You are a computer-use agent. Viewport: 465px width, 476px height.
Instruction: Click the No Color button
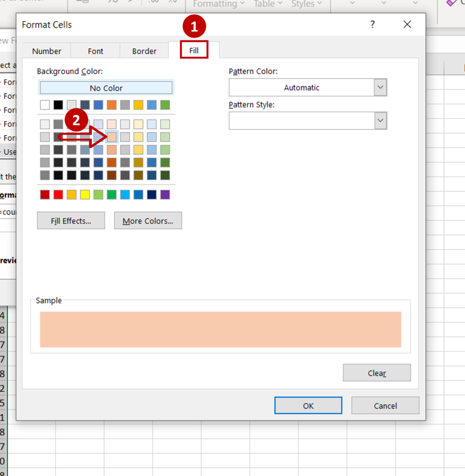pyautogui.click(x=106, y=87)
